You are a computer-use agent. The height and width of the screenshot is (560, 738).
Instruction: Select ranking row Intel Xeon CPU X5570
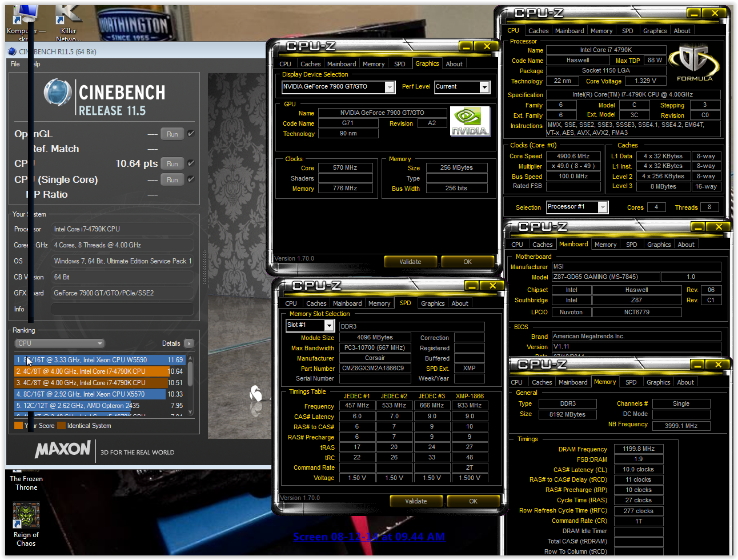99,394
